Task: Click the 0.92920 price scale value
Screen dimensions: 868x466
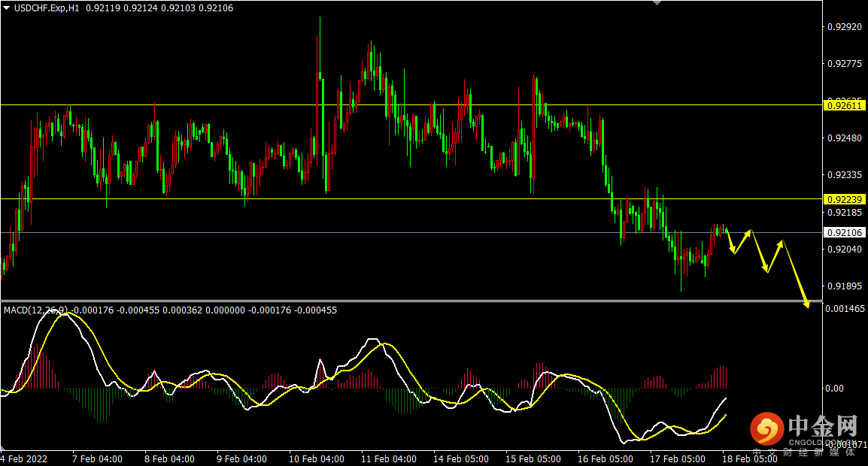Action: click(844, 27)
